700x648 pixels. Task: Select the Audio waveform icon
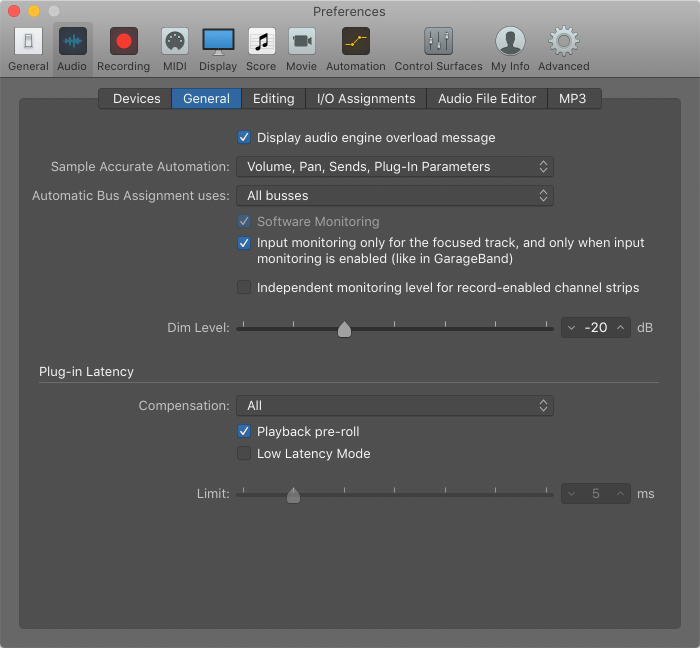72,41
